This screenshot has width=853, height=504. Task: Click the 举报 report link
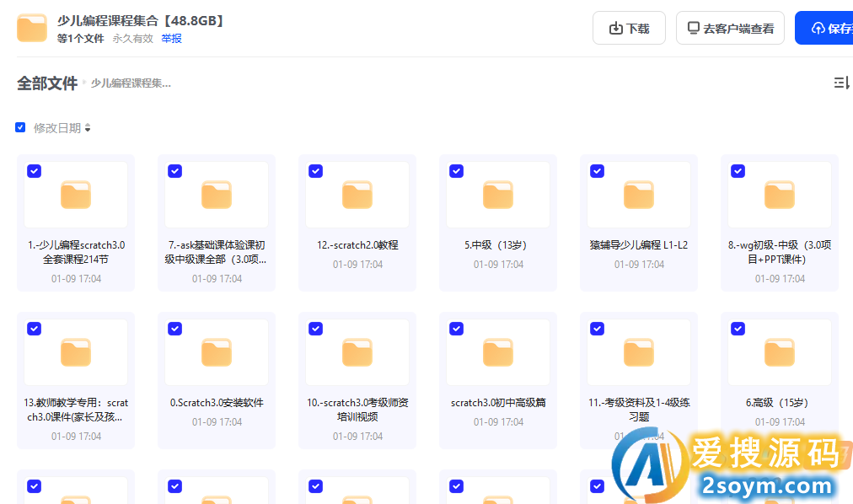click(x=171, y=39)
